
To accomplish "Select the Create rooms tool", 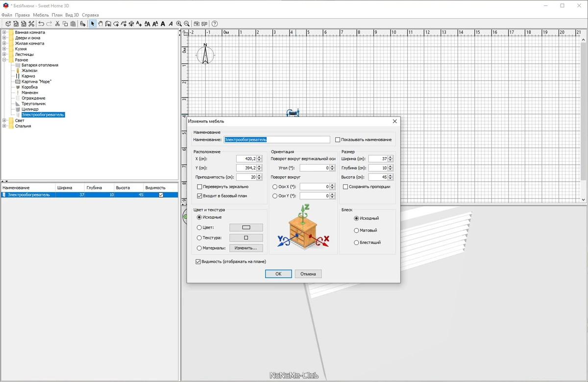I will tap(116, 24).
